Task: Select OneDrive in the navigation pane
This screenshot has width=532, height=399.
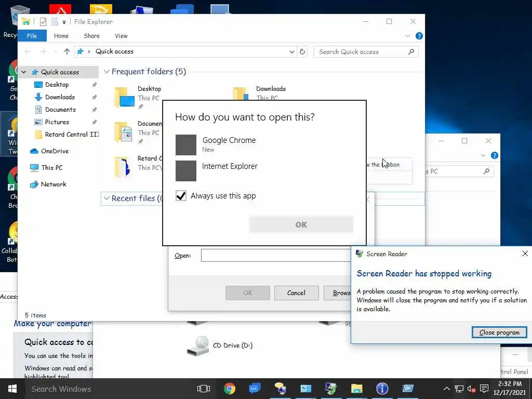Action: (55, 151)
